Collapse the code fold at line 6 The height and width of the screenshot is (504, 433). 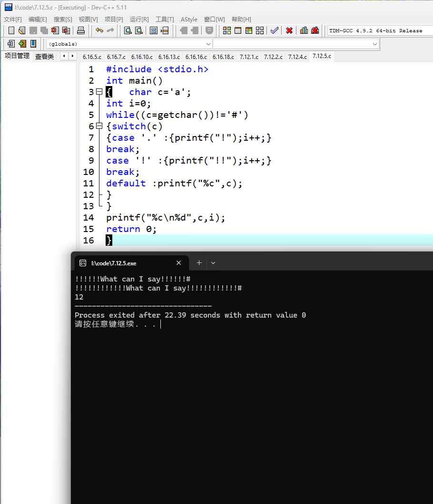click(99, 126)
